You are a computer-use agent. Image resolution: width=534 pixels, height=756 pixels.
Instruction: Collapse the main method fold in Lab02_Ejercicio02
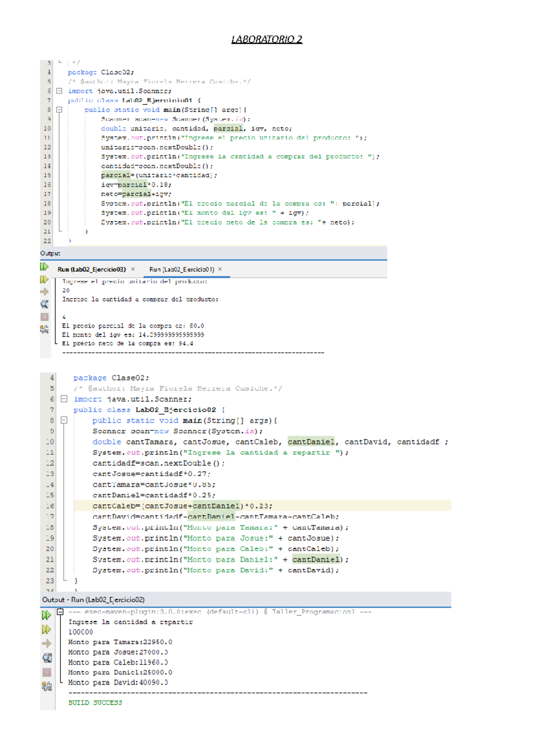tap(64, 420)
